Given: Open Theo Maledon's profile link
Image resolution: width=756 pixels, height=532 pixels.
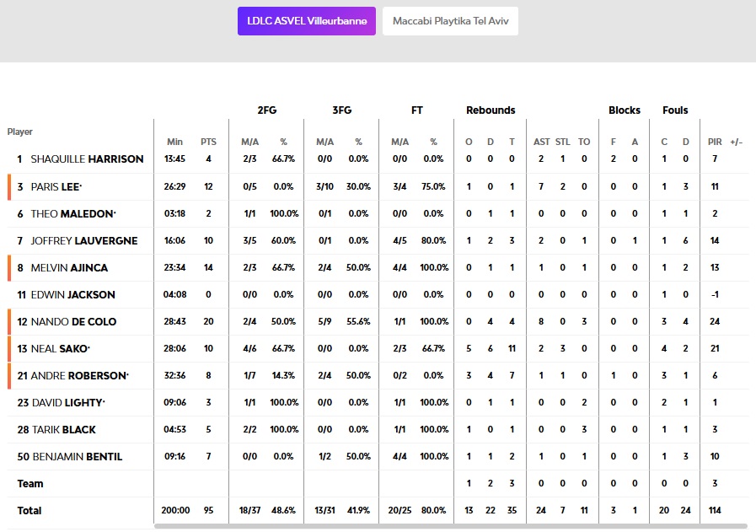Looking at the screenshot, I should 73,213.
